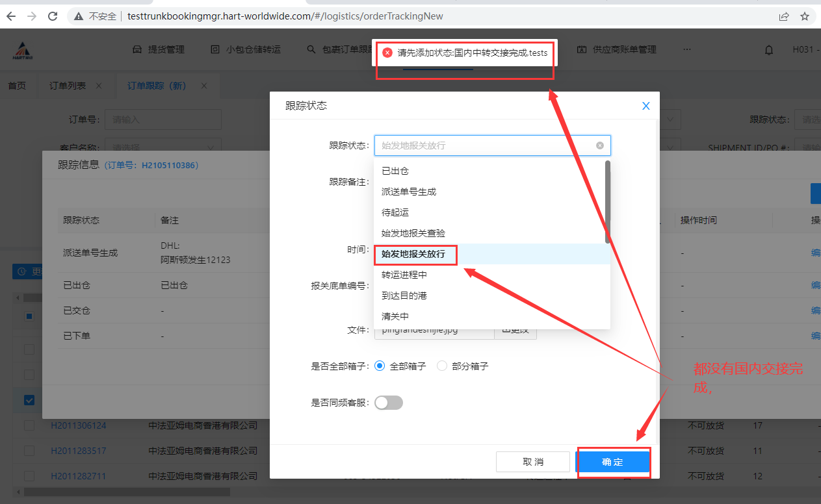This screenshot has width=821, height=504.
Task: Choose 转运进程中 from the dropdown list
Action: tap(404, 275)
